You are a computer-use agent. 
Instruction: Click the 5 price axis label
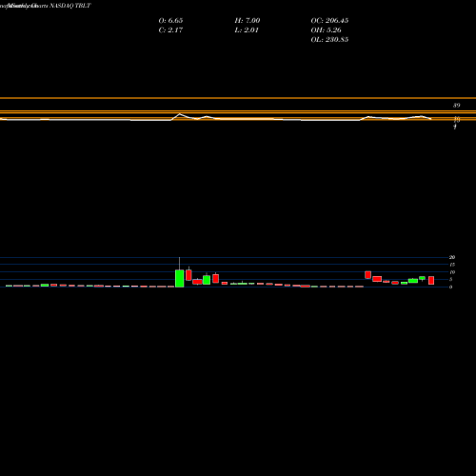[450, 280]
